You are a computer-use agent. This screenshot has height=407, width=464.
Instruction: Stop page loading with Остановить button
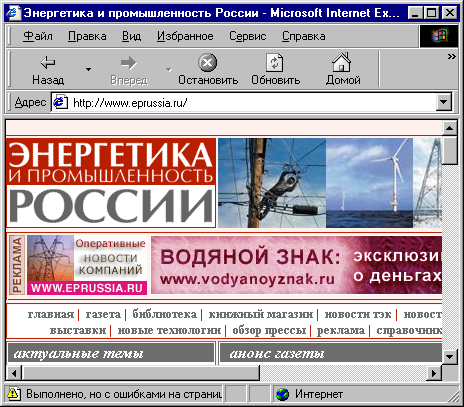208,69
